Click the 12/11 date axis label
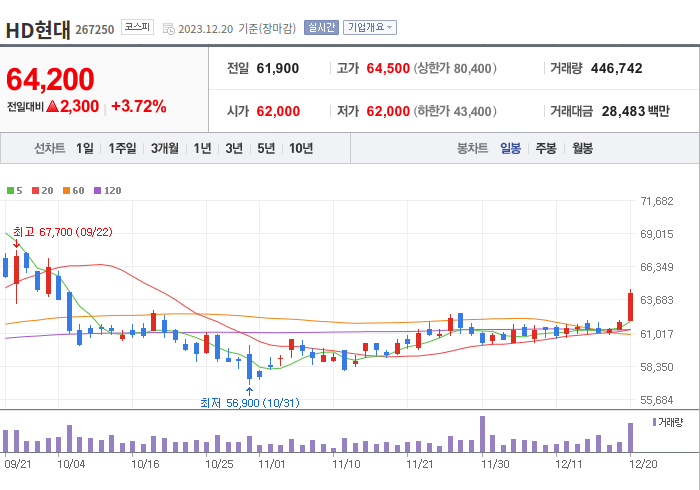The height and width of the screenshot is (490, 700). (569, 464)
